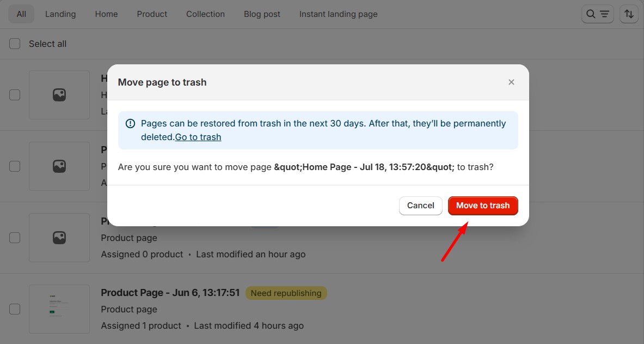Image resolution: width=644 pixels, height=344 pixels.
Task: Tick the checkbox of the first page row
Action: coord(15,95)
